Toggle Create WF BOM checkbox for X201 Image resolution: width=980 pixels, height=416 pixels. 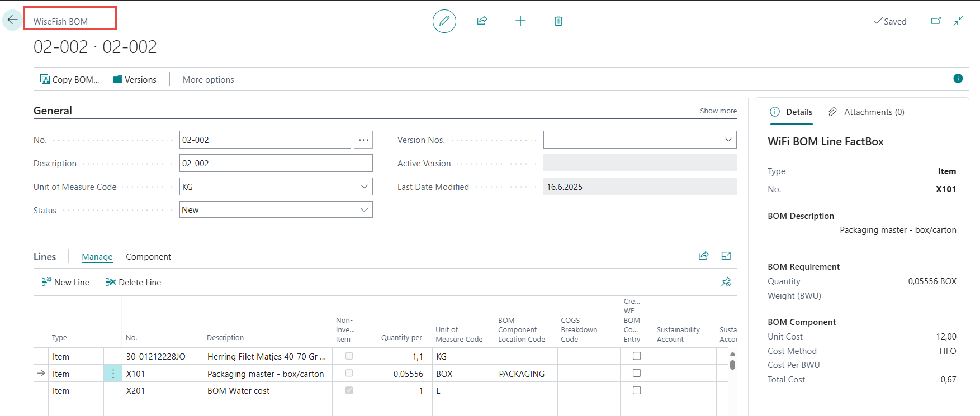[637, 390]
